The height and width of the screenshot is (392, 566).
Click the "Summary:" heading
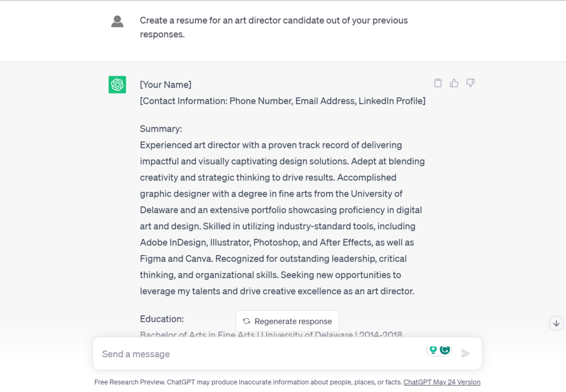pos(161,129)
